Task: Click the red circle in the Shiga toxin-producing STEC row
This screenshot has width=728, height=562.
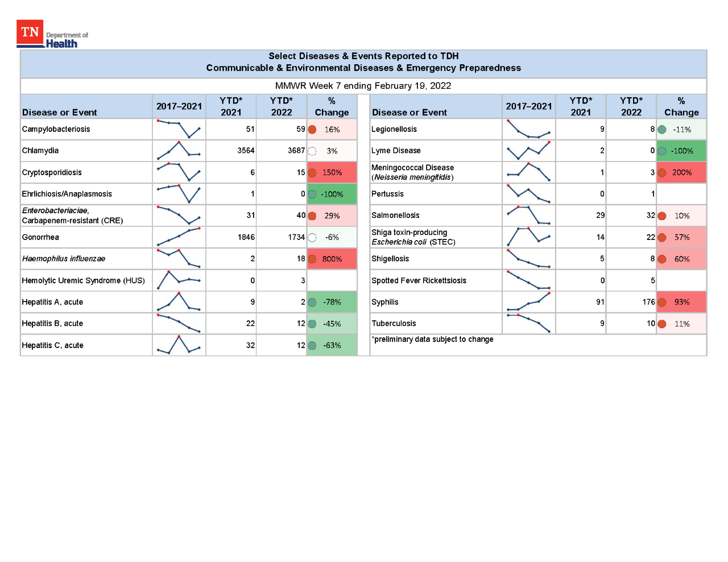Action: coord(662,238)
